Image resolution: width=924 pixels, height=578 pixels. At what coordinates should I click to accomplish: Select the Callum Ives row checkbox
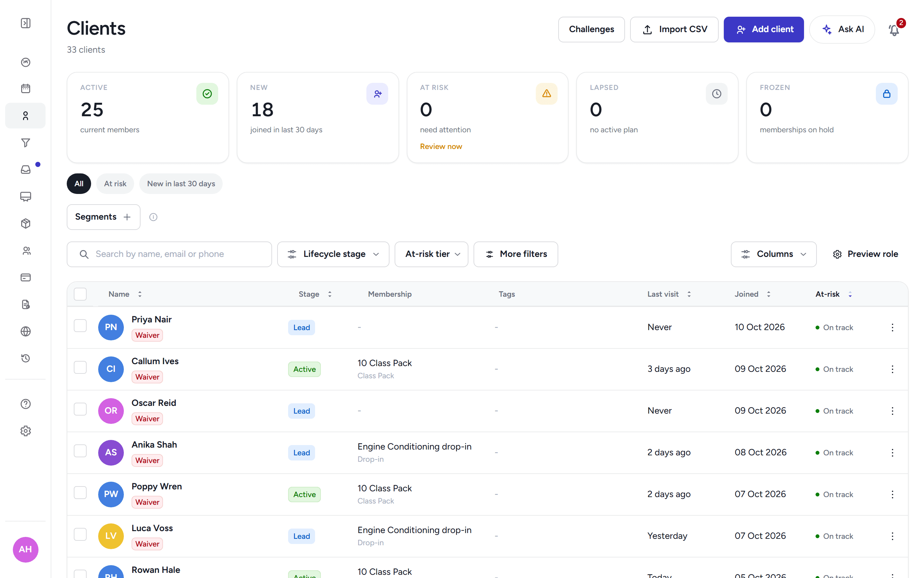pos(80,367)
